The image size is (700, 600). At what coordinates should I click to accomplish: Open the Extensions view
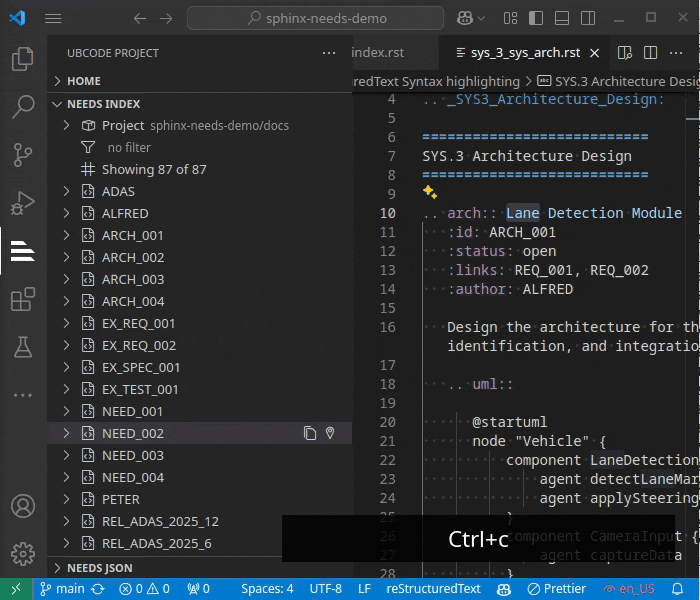pyautogui.click(x=22, y=299)
